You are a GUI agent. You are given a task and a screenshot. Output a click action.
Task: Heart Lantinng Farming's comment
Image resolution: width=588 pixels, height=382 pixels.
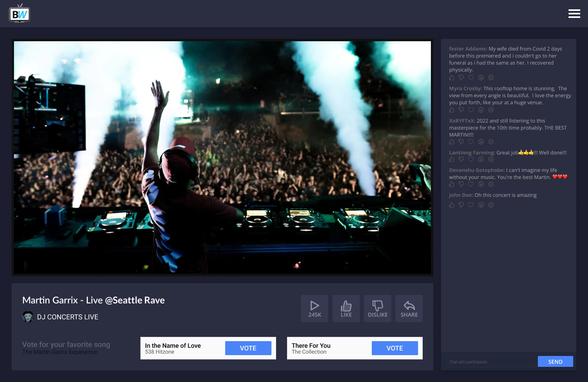471,159
